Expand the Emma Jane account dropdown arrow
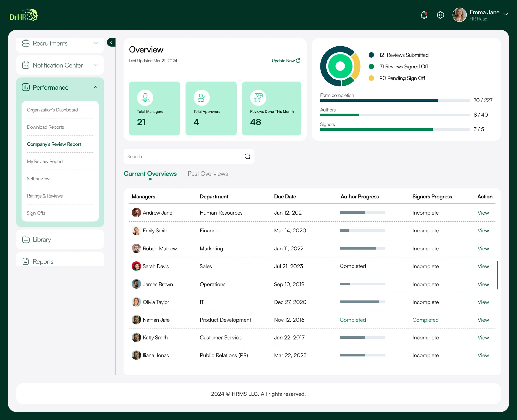Viewport: 517px width, 420px height. click(x=506, y=15)
